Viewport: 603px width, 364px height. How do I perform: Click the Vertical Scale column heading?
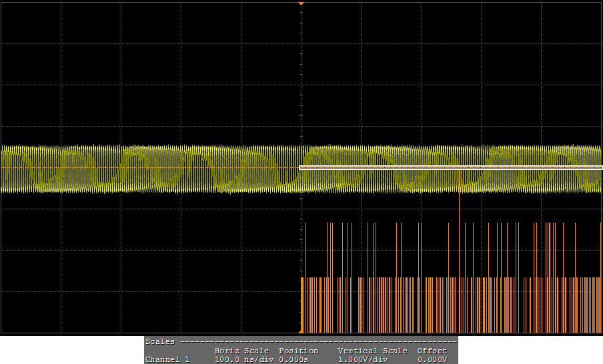pyautogui.click(x=372, y=351)
